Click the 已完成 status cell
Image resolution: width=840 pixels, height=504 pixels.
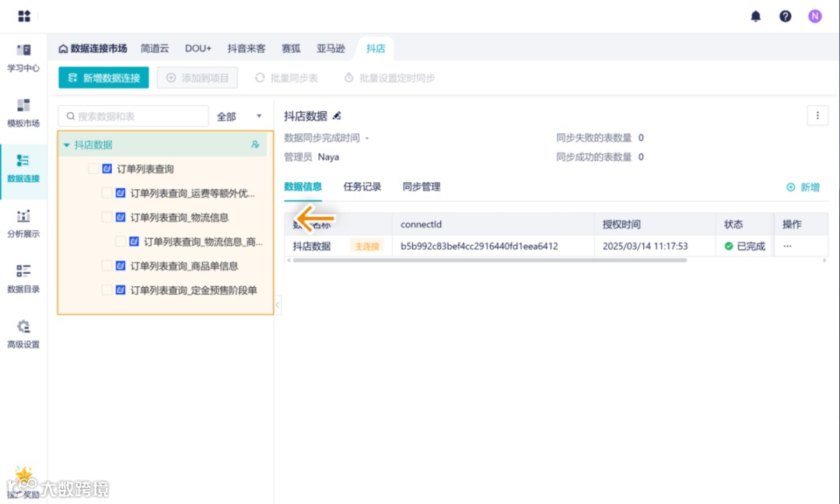coord(744,246)
